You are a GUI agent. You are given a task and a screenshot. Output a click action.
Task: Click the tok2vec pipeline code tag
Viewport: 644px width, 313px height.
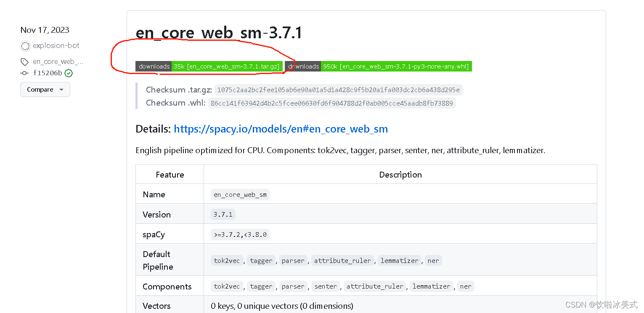(227, 260)
